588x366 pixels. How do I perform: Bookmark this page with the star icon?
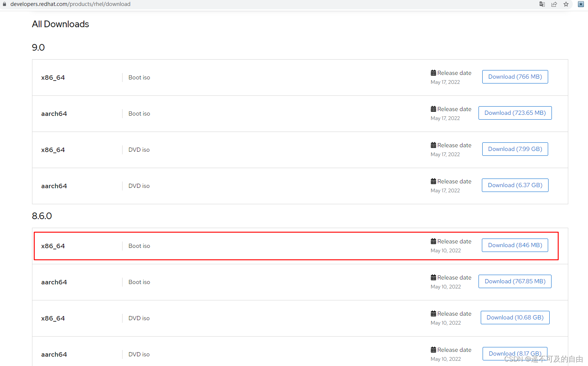coord(566,4)
